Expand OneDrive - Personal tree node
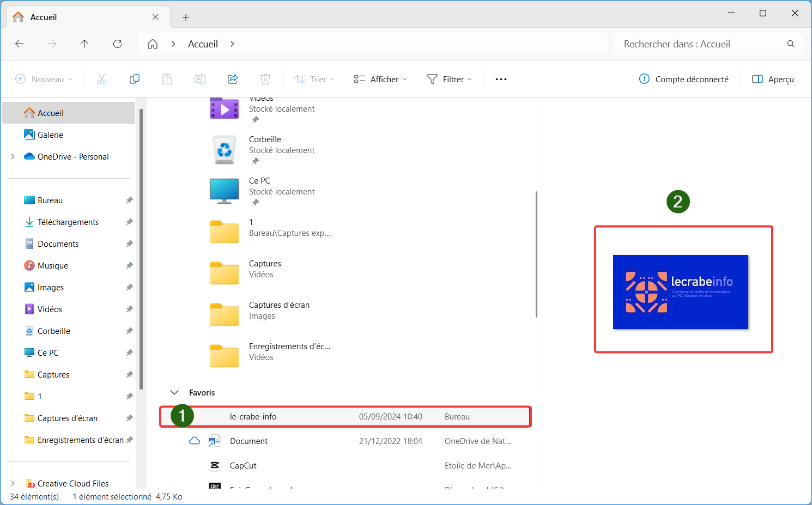Viewport: 812px width, 505px height. click(x=13, y=157)
